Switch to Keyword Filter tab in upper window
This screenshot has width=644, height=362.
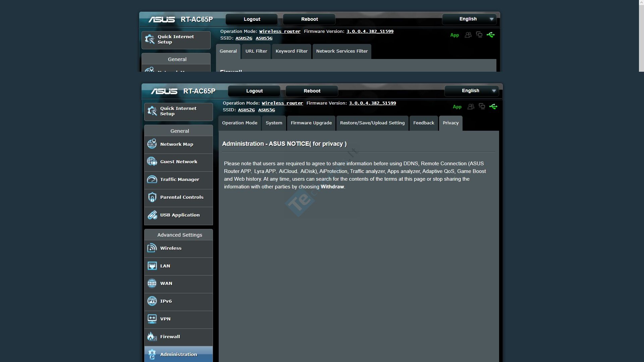coord(291,51)
